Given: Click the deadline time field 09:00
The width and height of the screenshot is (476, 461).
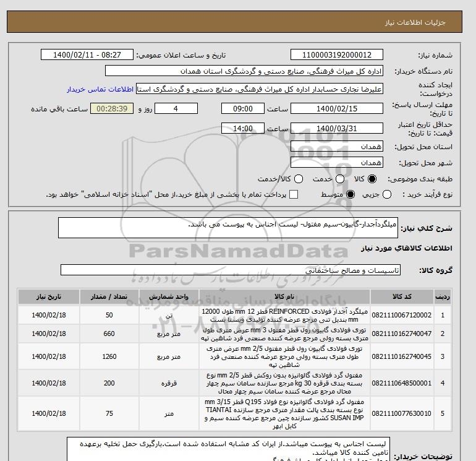Looking at the screenshot, I should point(243,108).
